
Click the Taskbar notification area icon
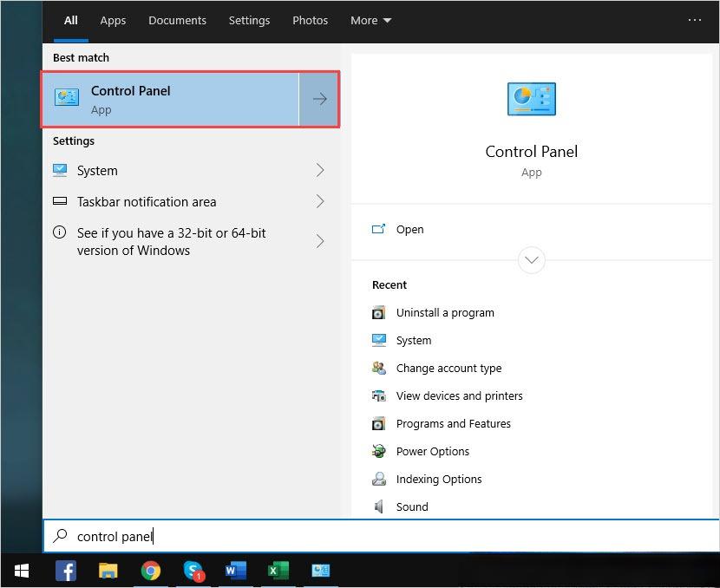coord(60,201)
